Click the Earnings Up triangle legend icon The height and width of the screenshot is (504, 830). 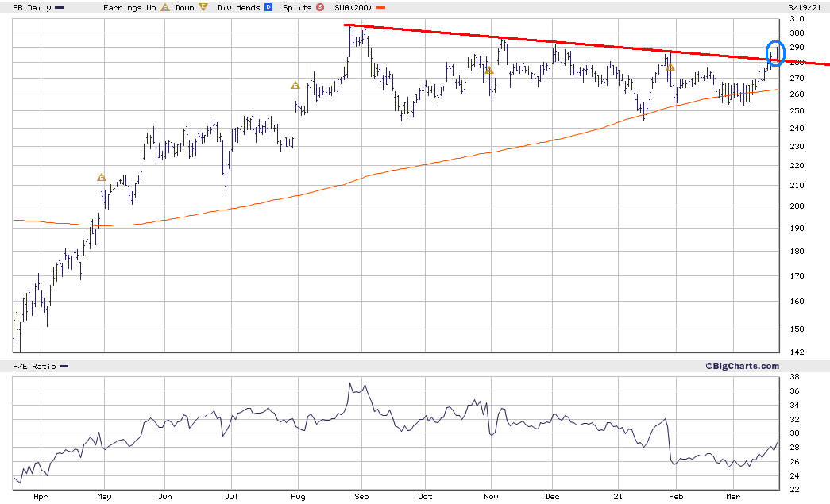coord(165,7)
